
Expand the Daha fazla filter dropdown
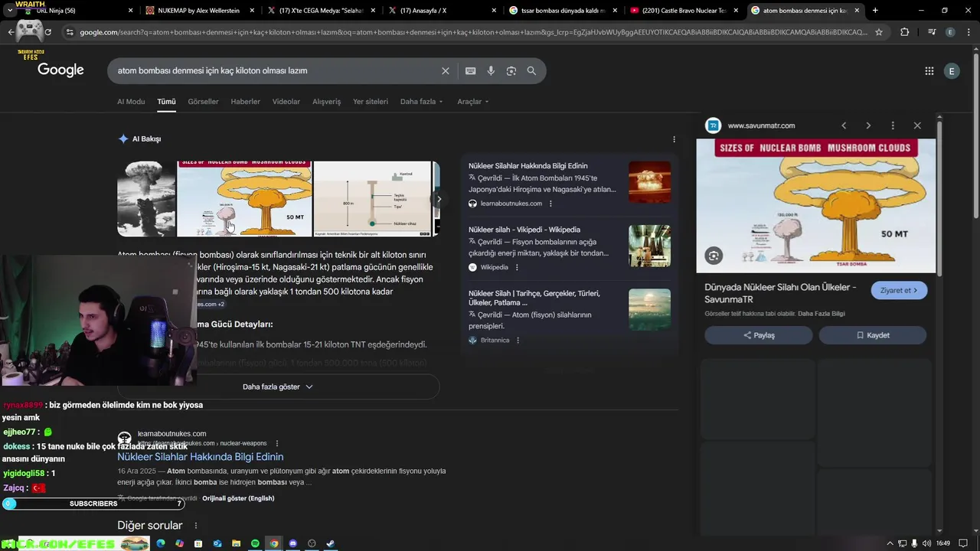(421, 102)
